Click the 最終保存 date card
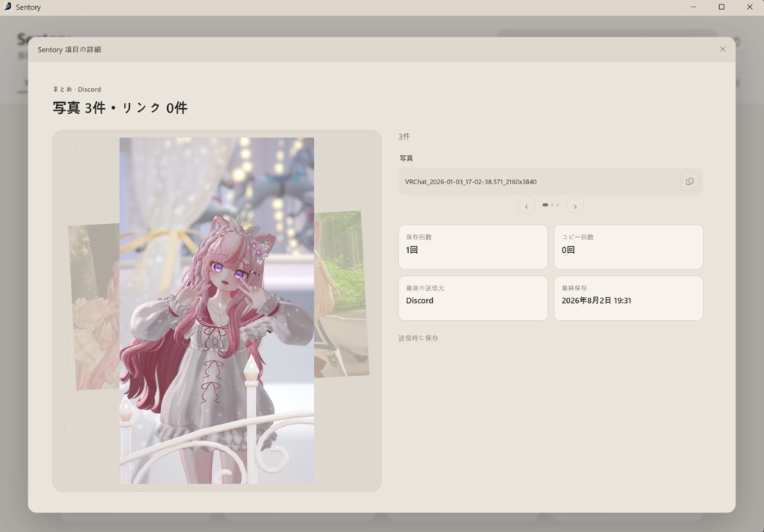Screen dimensions: 764x532 point(628,298)
